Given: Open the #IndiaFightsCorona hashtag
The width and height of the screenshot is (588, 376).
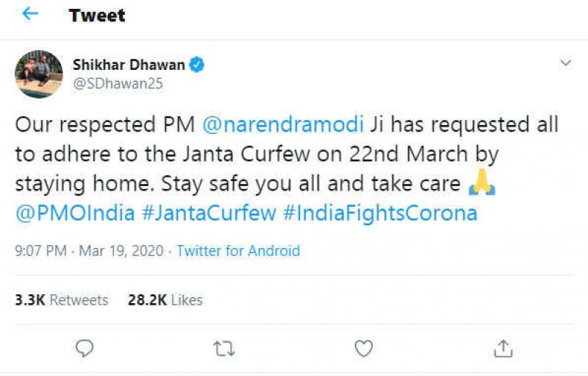Looking at the screenshot, I should [x=380, y=213].
